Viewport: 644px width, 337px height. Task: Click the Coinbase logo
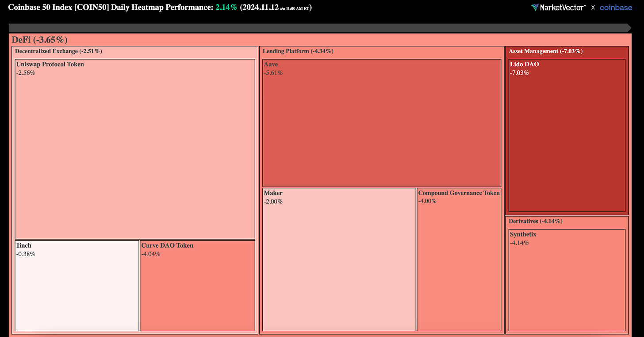coord(616,7)
